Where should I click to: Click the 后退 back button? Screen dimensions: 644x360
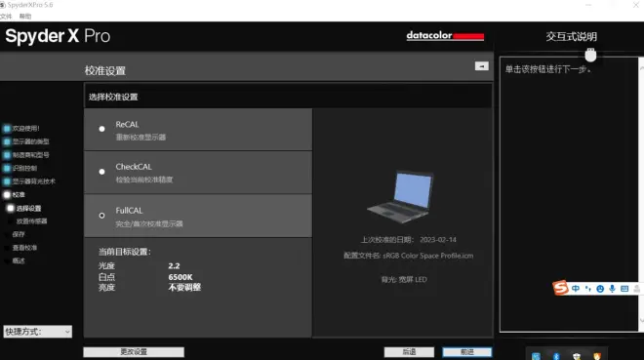tap(409, 352)
